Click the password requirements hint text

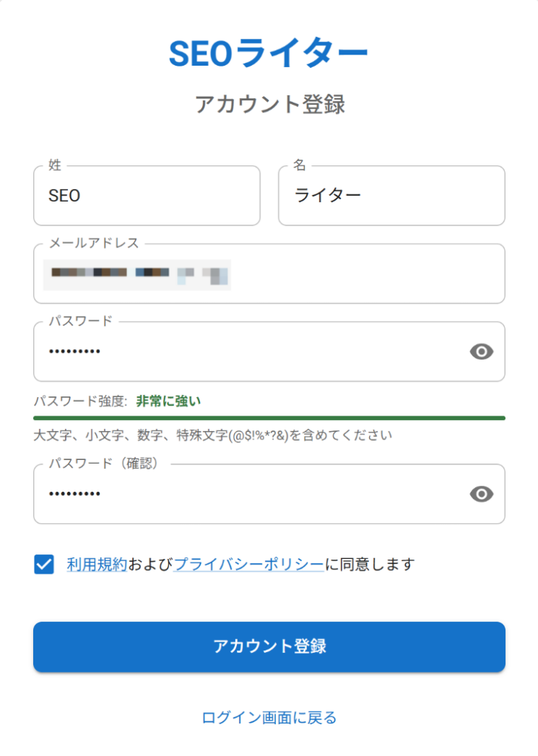tap(213, 435)
